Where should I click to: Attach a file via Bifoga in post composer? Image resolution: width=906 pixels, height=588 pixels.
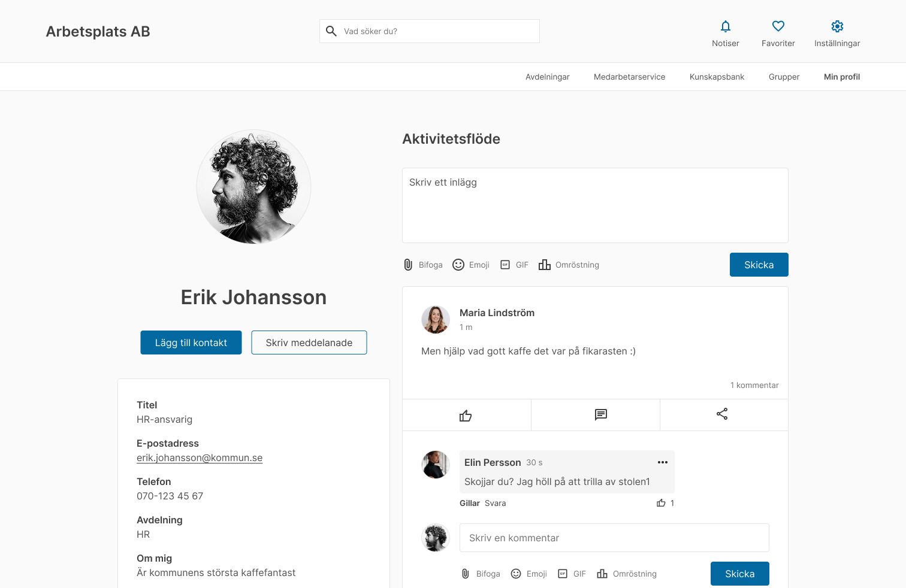(423, 265)
